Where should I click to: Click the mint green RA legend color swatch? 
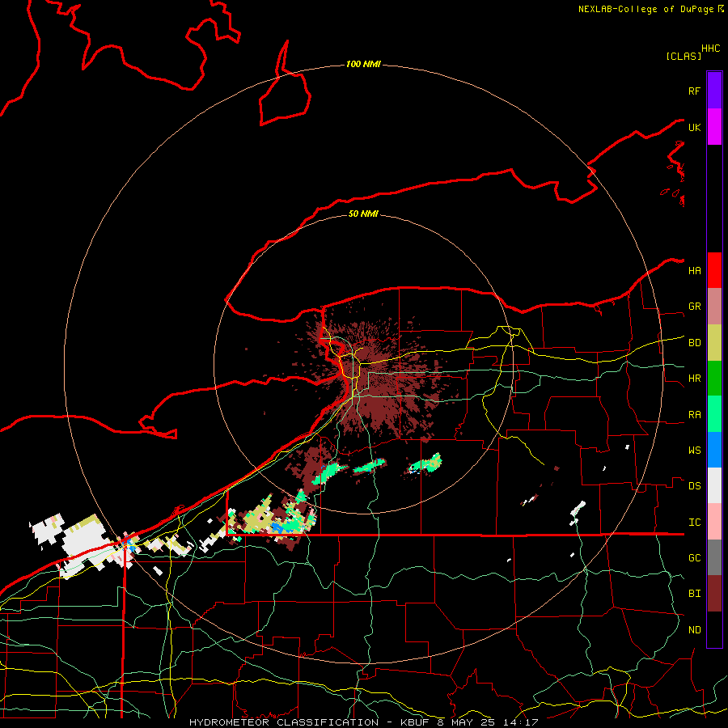(714, 414)
